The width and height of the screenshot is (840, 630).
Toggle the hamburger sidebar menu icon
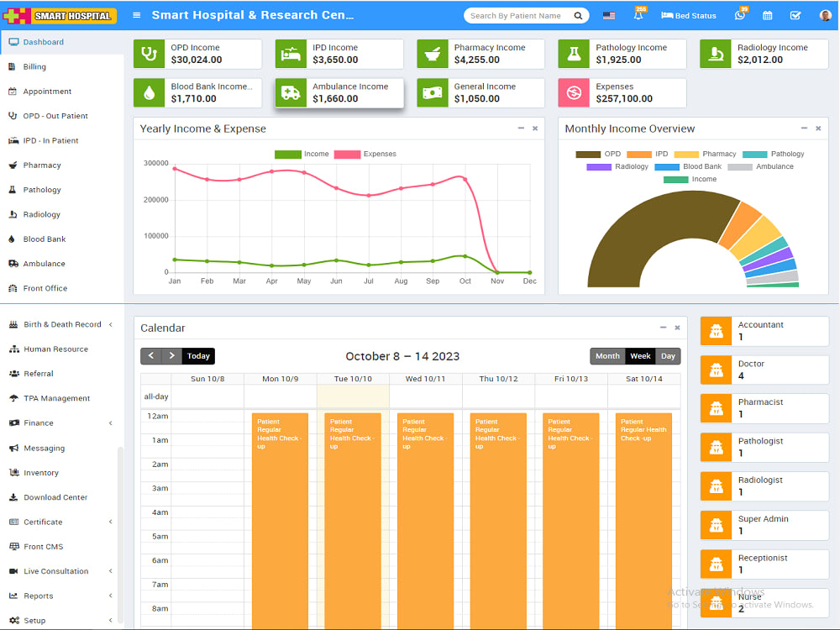click(137, 15)
